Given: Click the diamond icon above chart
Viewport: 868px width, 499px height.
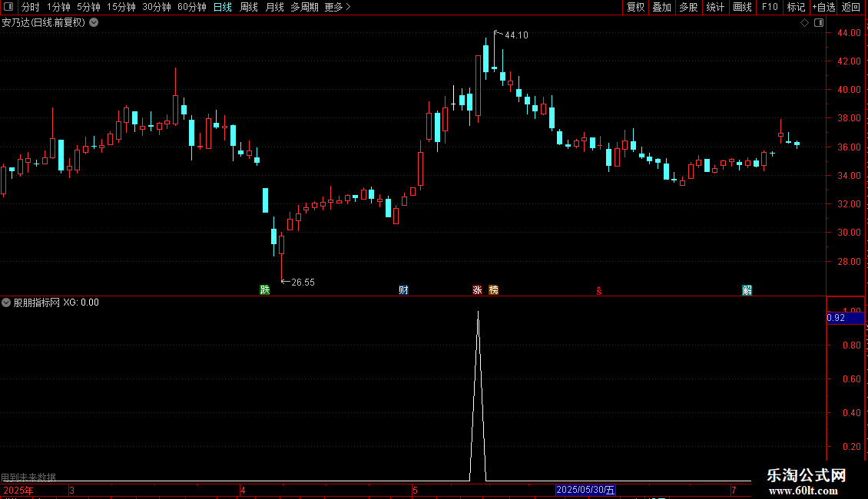Looking at the screenshot, I should pyautogui.click(x=805, y=22).
